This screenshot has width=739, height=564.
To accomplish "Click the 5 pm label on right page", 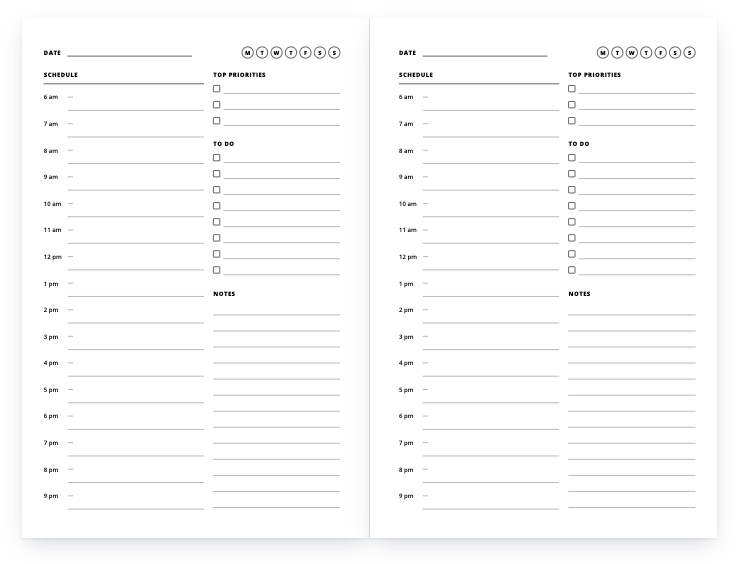I will pyautogui.click(x=406, y=390).
